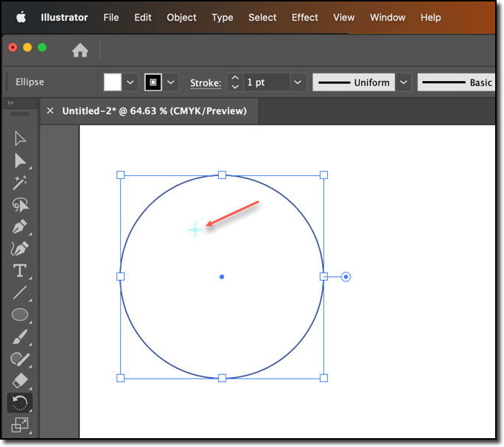Open the stroke weight dropdown

point(298,82)
